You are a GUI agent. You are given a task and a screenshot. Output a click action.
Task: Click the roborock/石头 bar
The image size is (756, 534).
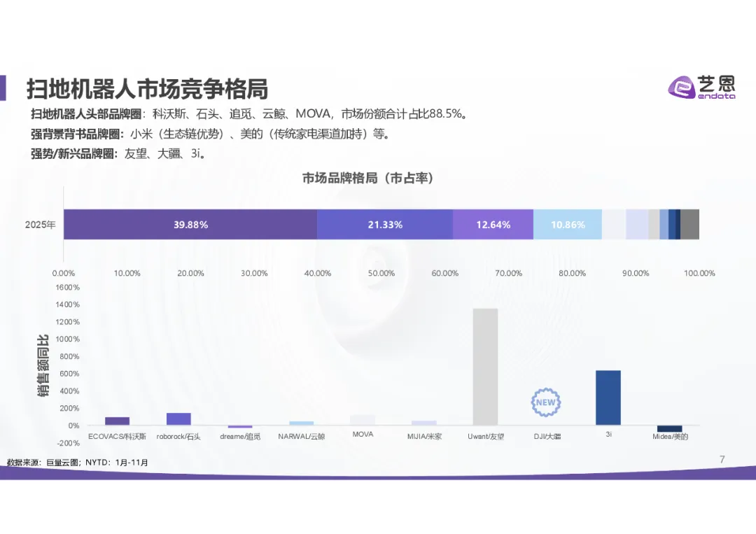coord(179,419)
